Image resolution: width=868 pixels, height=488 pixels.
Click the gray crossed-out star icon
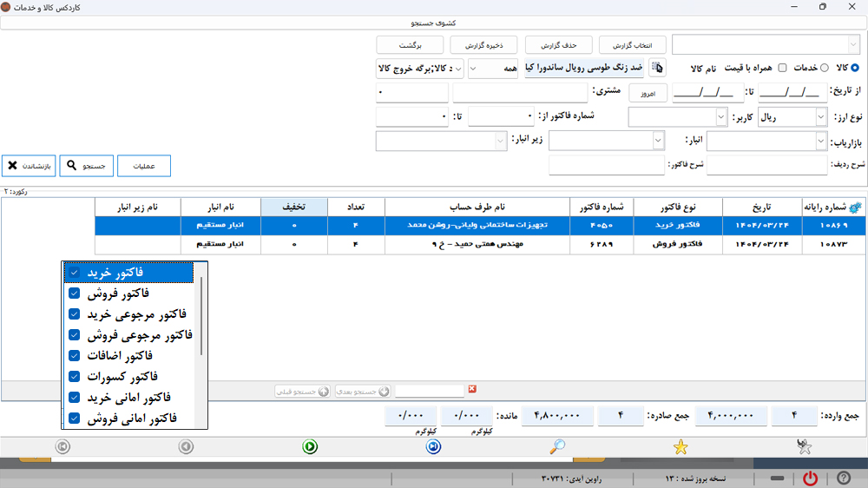805,447
